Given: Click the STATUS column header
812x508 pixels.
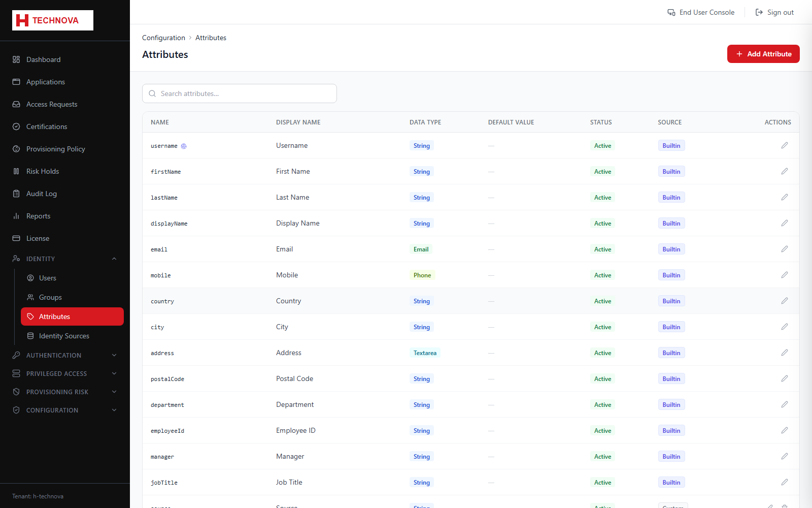Looking at the screenshot, I should click(601, 122).
